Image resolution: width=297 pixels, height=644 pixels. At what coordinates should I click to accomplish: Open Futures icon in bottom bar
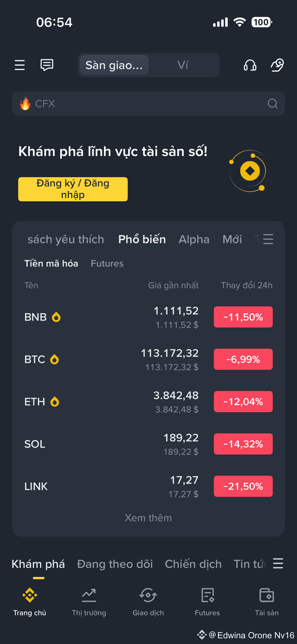pyautogui.click(x=208, y=595)
